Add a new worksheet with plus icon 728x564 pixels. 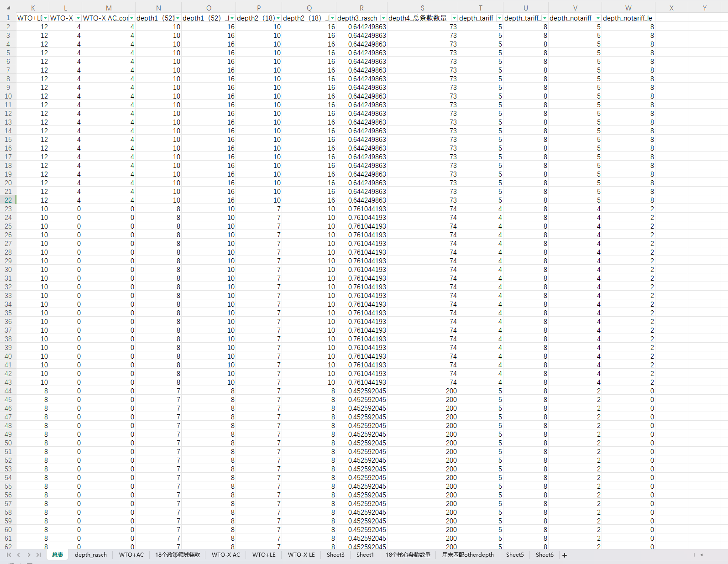point(565,555)
